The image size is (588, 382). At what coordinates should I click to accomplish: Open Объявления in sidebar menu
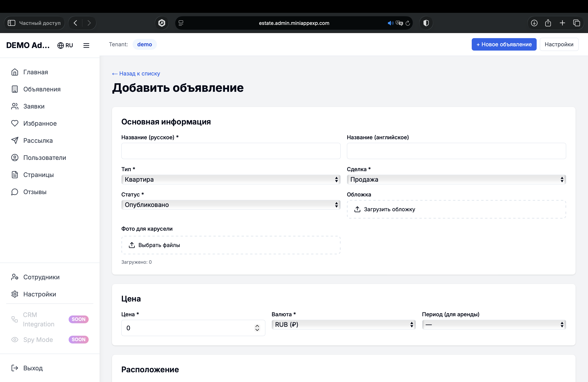(42, 89)
